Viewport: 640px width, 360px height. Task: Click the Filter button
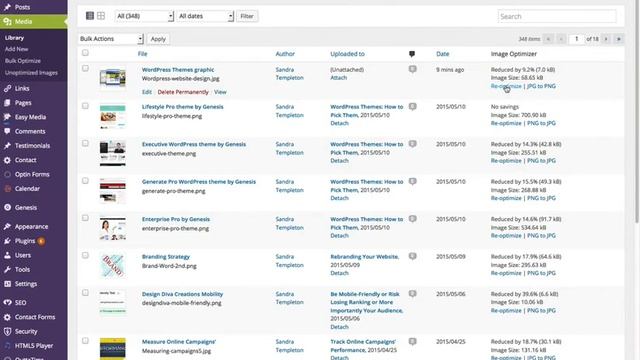click(x=247, y=16)
